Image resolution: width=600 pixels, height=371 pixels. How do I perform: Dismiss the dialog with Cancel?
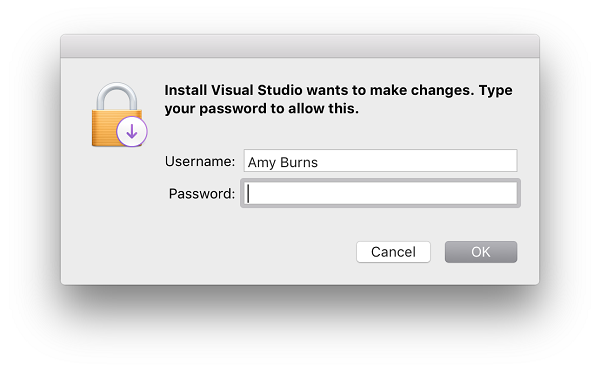(x=393, y=252)
